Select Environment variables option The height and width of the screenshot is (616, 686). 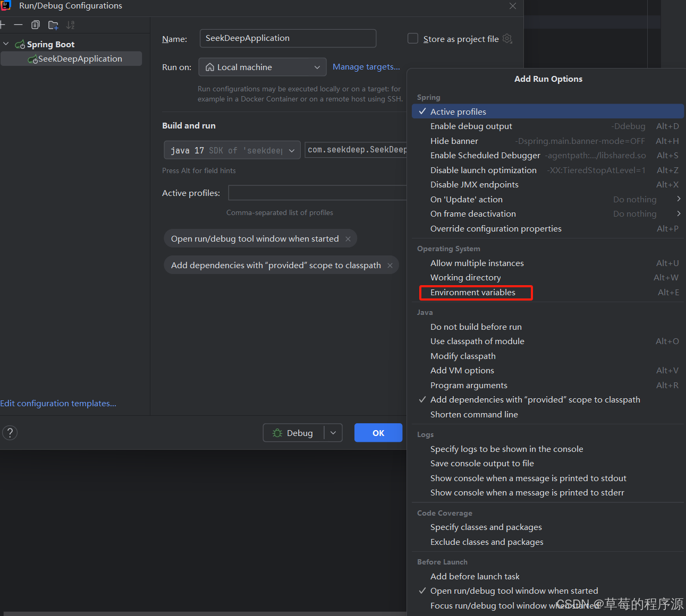coord(548,293)
